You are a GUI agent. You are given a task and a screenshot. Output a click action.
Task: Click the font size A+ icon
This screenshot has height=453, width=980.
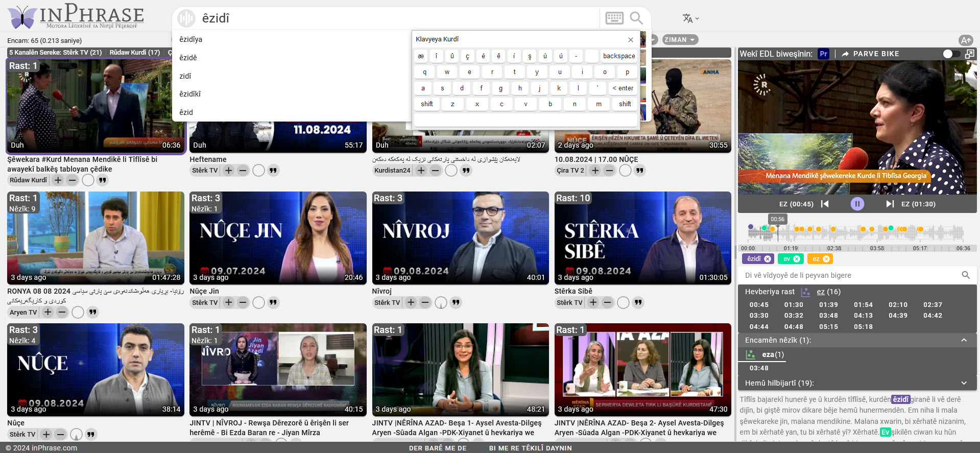(x=965, y=40)
